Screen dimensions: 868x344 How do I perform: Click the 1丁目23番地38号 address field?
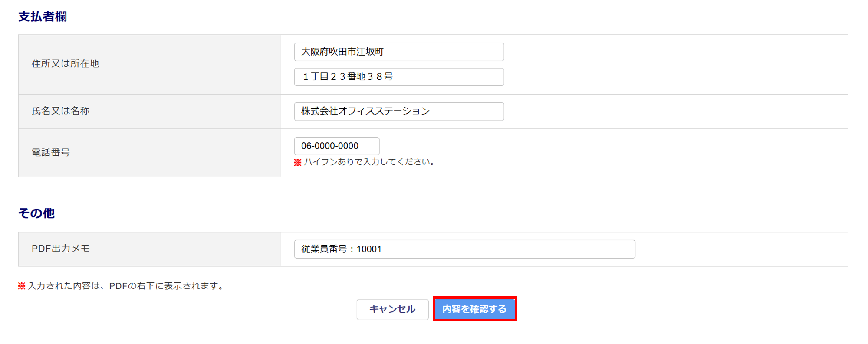point(398,77)
